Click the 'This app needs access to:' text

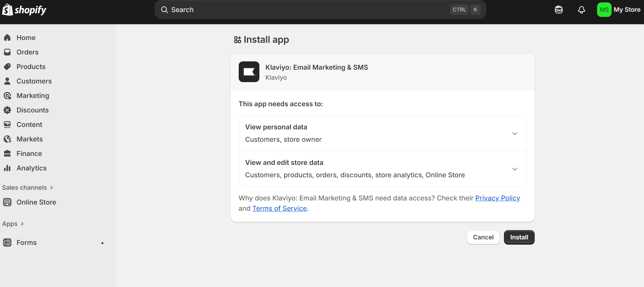[x=281, y=104]
